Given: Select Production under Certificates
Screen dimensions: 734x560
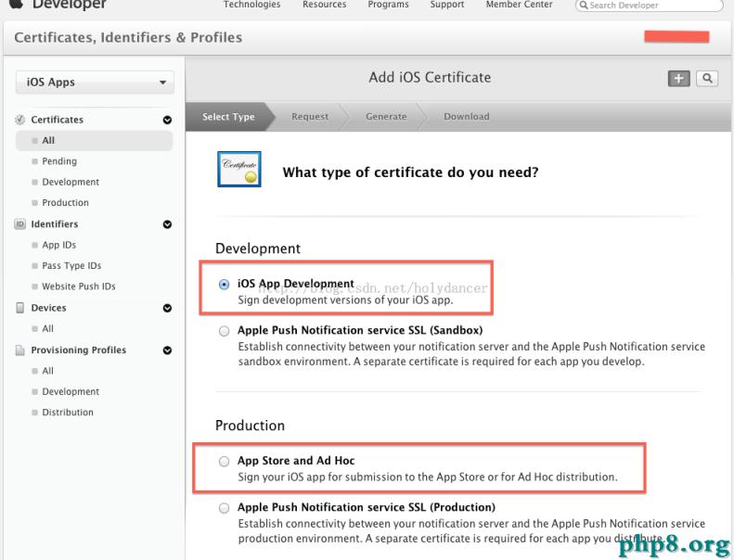Looking at the screenshot, I should pyautogui.click(x=66, y=202).
